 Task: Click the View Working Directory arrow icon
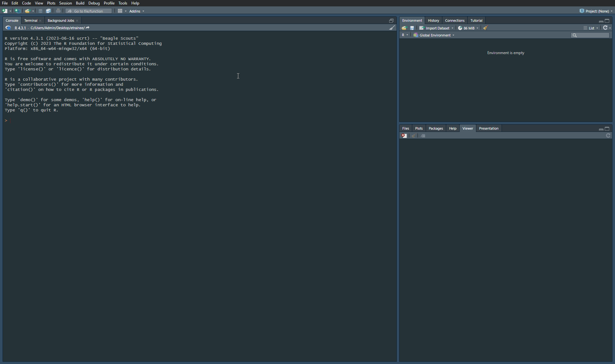pyautogui.click(x=88, y=28)
